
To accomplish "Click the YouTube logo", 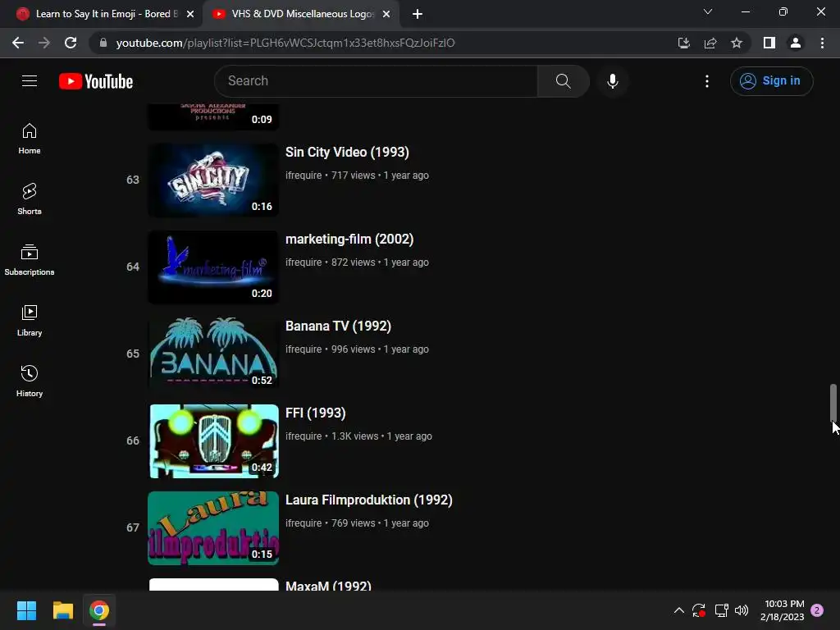I will pyautogui.click(x=96, y=81).
